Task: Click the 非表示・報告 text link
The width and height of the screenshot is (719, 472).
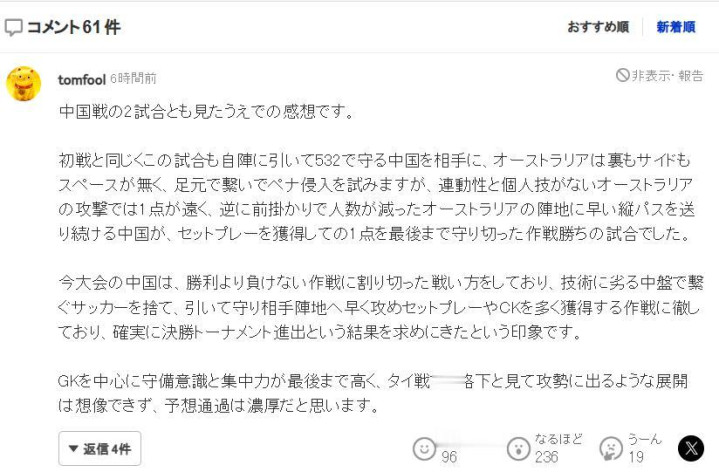Action: coord(667,76)
